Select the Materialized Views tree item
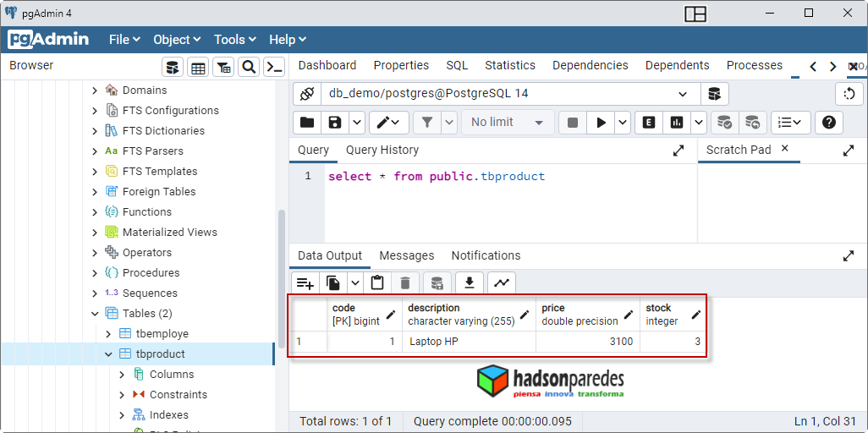 click(x=169, y=233)
